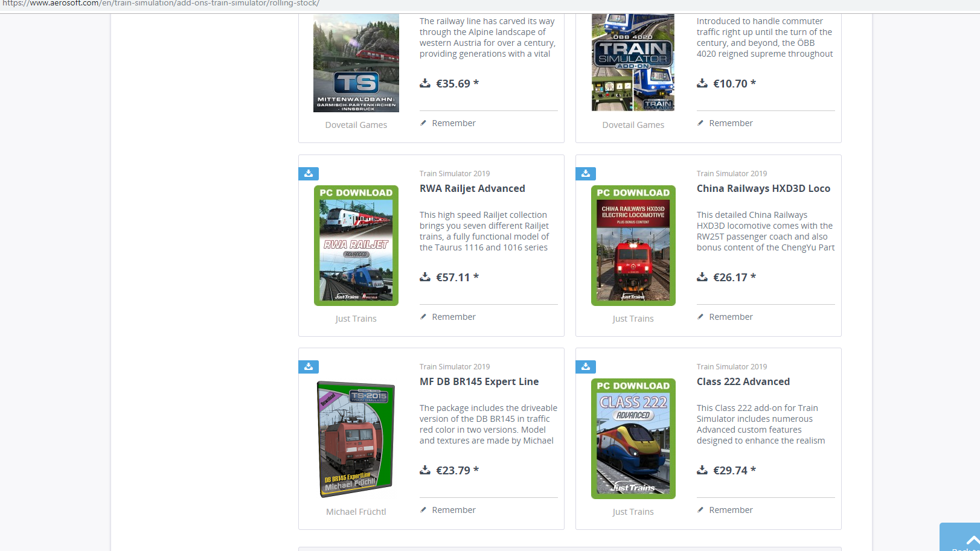Screen dimensions: 980x551
Task: Click download icon beside €57.11 price
Action: point(425,277)
